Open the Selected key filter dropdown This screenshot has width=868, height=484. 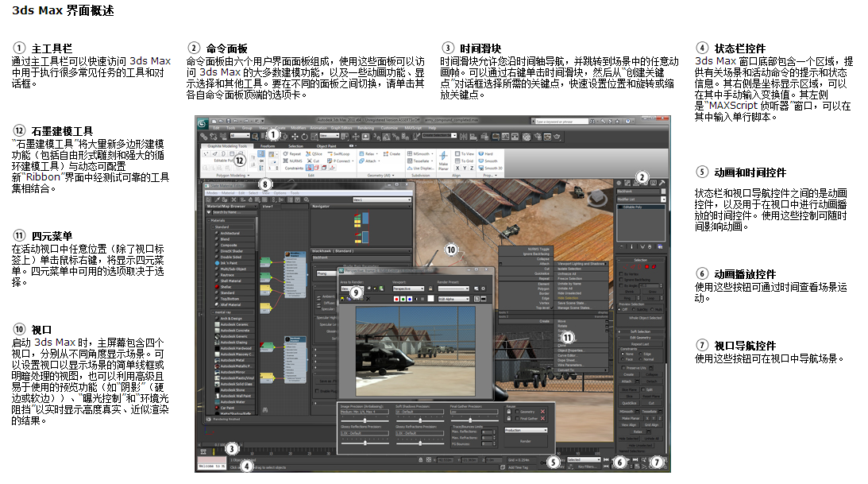click(x=584, y=459)
